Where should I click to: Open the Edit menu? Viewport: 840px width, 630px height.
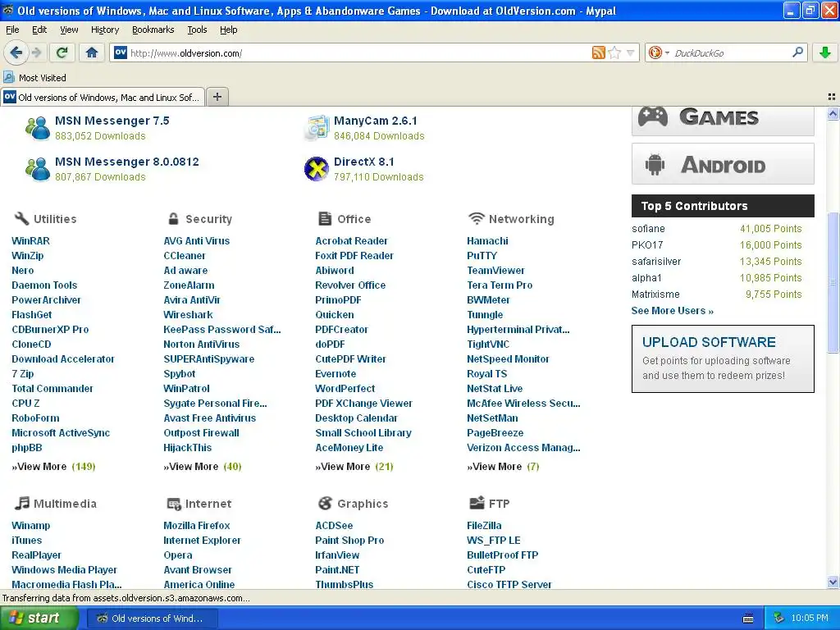(39, 30)
